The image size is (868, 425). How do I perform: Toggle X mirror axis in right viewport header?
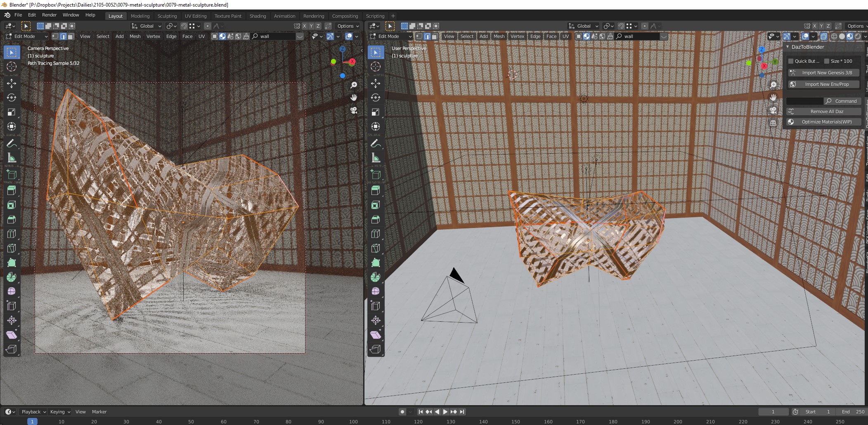point(814,26)
